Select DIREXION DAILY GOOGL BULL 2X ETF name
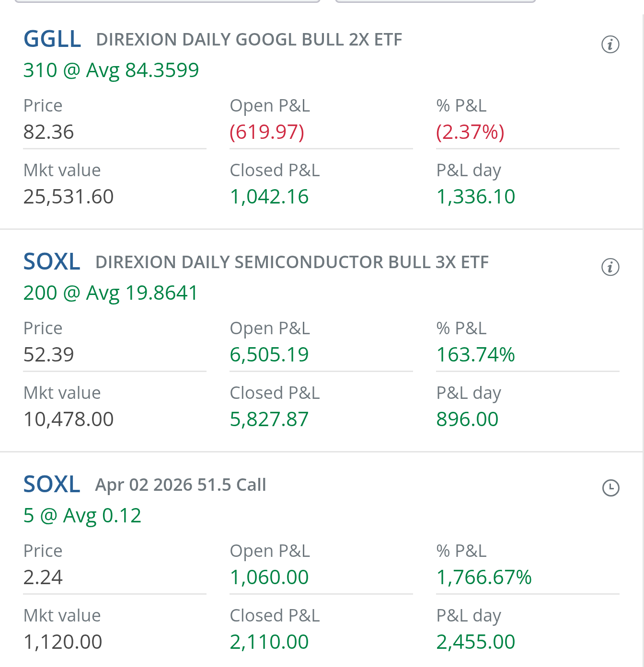This screenshot has height=667, width=644. pos(249,40)
